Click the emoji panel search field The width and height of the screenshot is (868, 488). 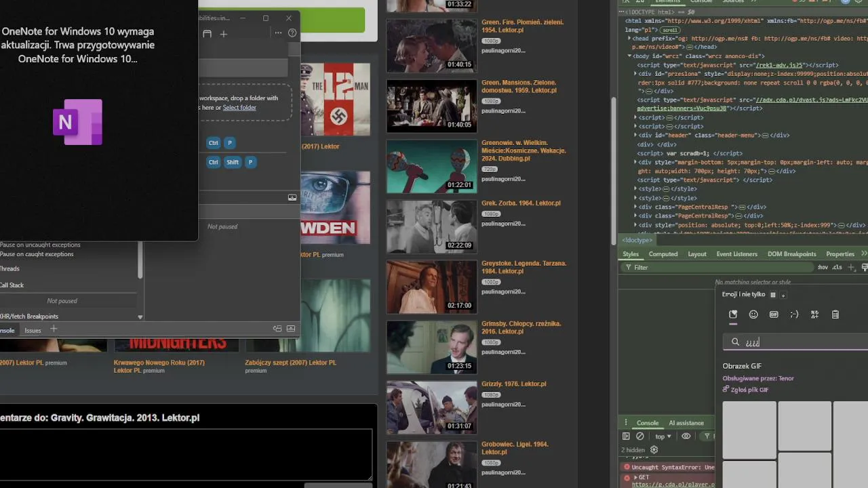tap(795, 342)
